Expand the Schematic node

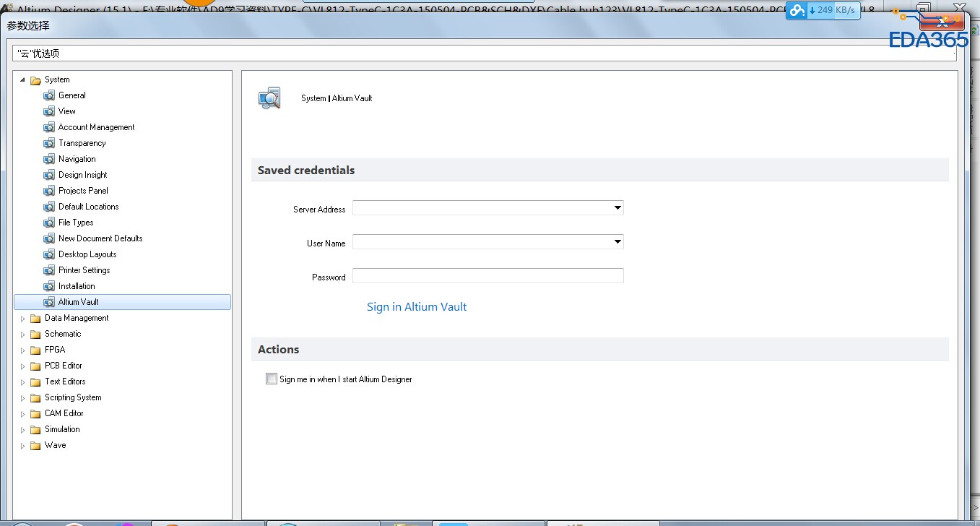coord(22,335)
